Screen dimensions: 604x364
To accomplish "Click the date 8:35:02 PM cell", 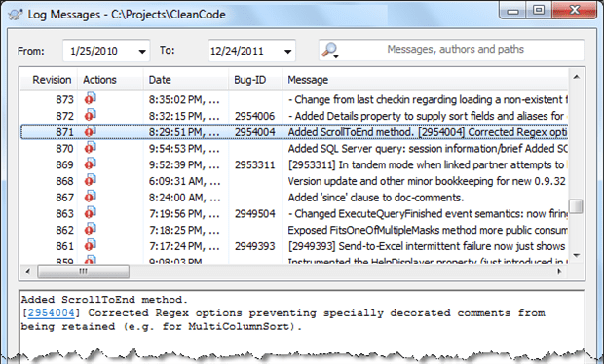I will [184, 99].
